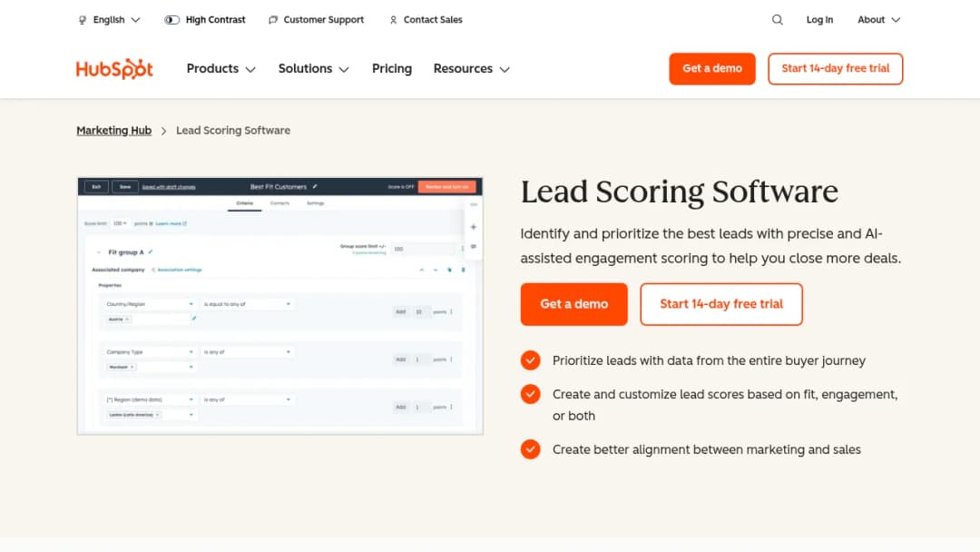Click the Contact Sales link
Image resolution: width=980 pixels, height=552 pixels.
click(426, 20)
